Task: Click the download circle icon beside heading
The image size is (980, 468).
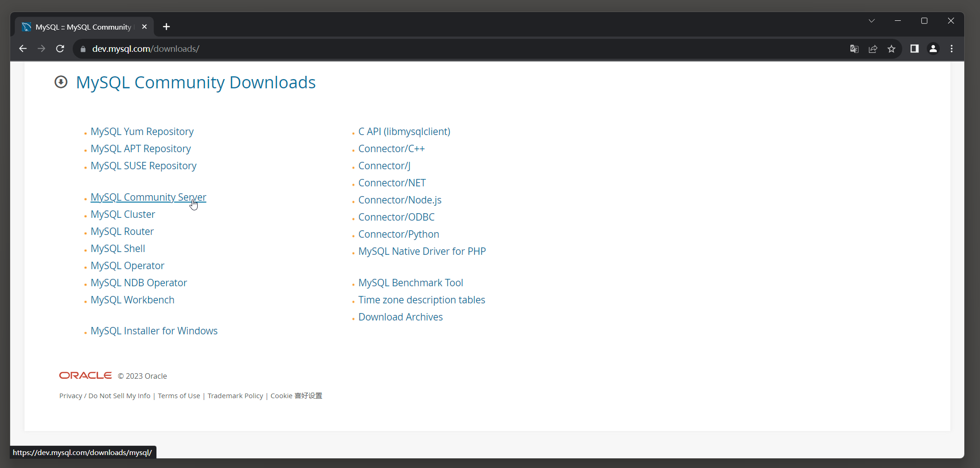Action: click(x=61, y=82)
